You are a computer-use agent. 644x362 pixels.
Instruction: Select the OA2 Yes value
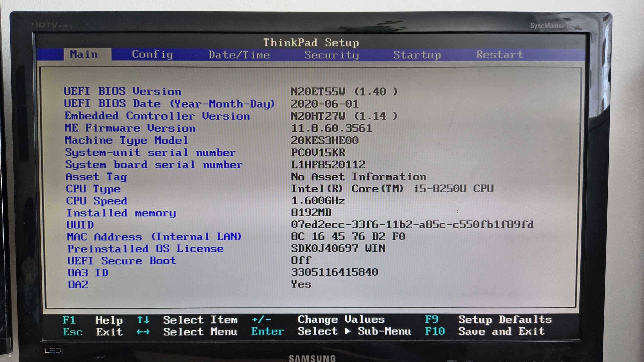click(x=301, y=284)
